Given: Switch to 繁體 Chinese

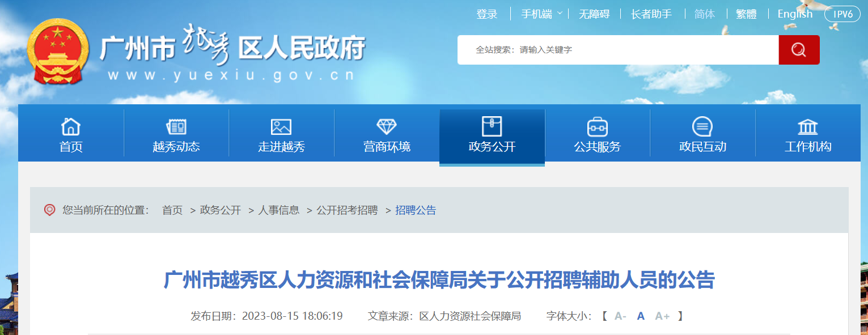Looking at the screenshot, I should [x=746, y=14].
